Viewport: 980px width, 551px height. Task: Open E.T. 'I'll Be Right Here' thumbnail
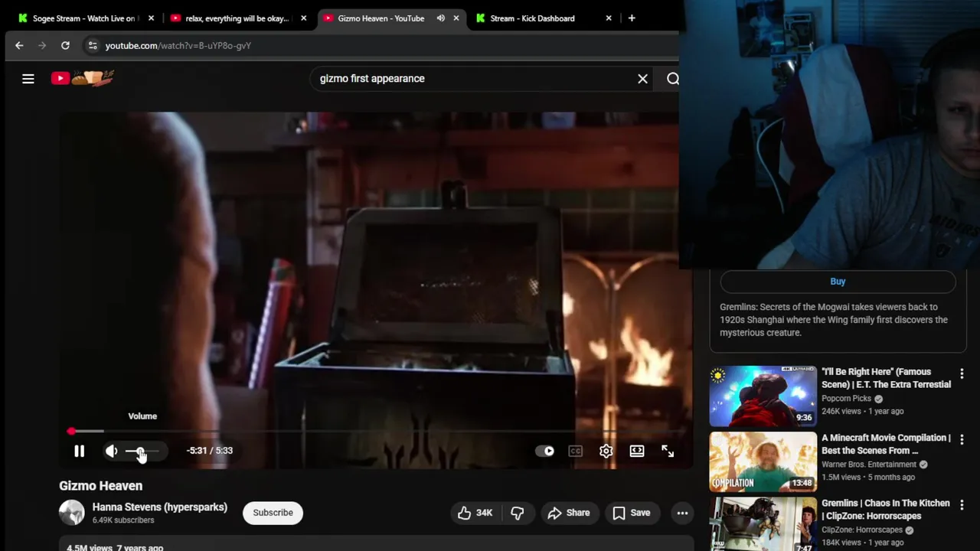click(x=763, y=396)
